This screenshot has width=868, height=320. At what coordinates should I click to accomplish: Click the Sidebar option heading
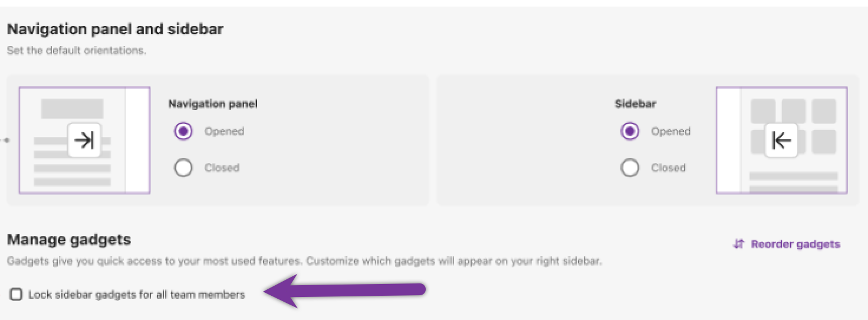(636, 104)
